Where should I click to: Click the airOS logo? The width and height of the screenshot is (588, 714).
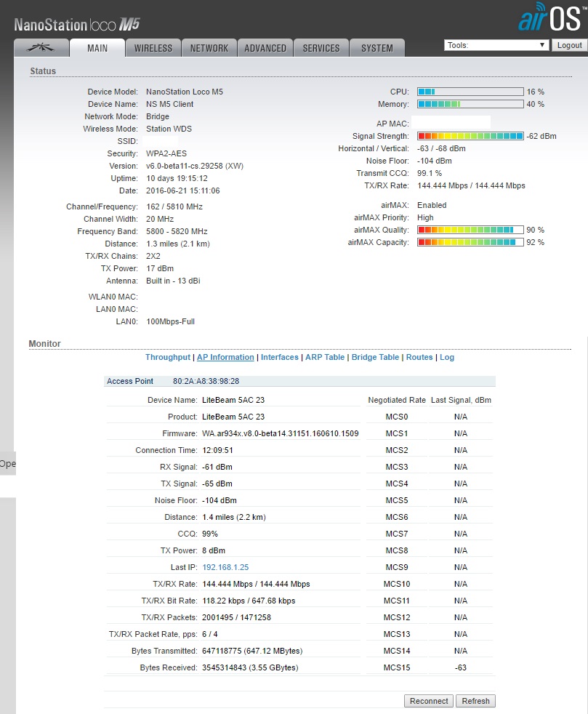click(551, 17)
